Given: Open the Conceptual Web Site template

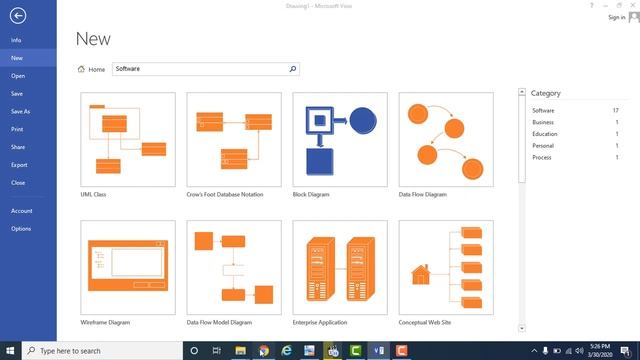Looking at the screenshot, I should click(x=446, y=268).
